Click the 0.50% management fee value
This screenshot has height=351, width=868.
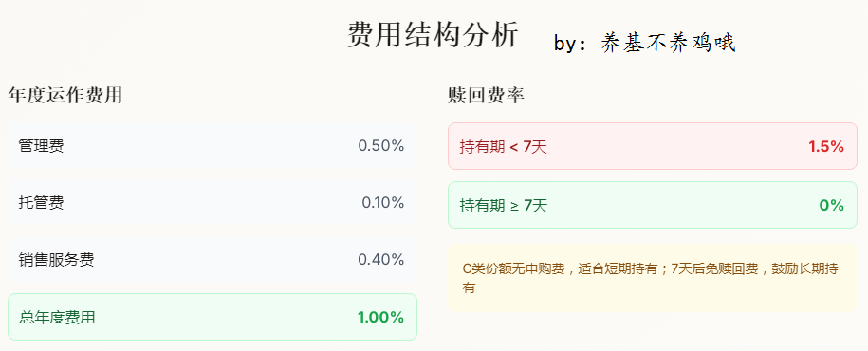click(x=380, y=146)
